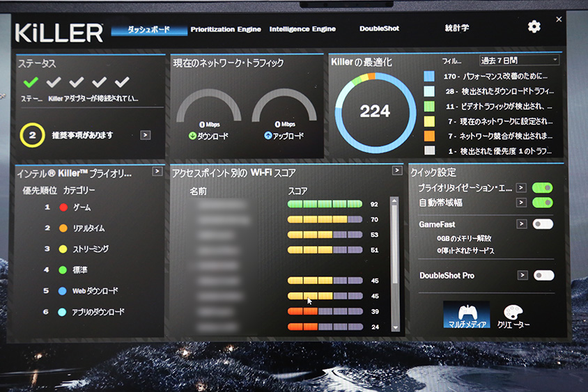Image resolution: width=588 pixels, height=392 pixels.
Task: Click the yellow recommendations circle showing 2
Action: coord(32,135)
